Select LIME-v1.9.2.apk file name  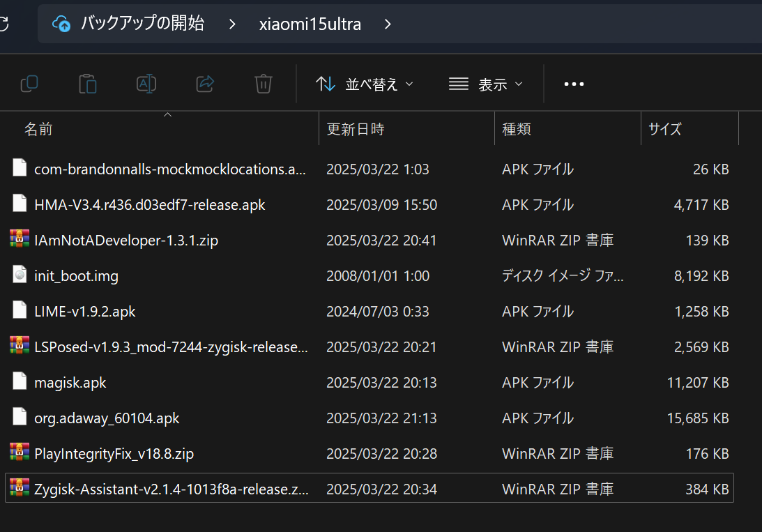pyautogui.click(x=85, y=312)
